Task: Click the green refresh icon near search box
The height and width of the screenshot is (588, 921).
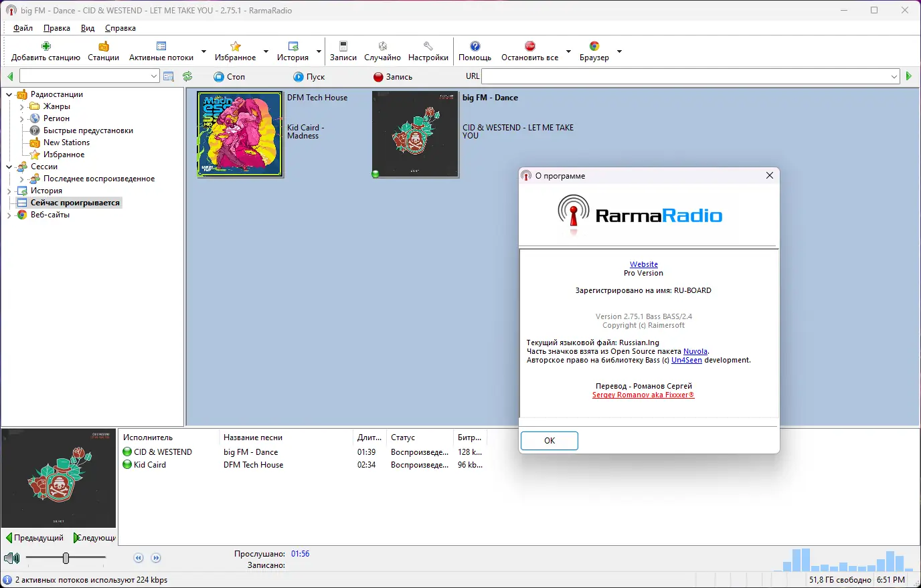Action: click(187, 76)
